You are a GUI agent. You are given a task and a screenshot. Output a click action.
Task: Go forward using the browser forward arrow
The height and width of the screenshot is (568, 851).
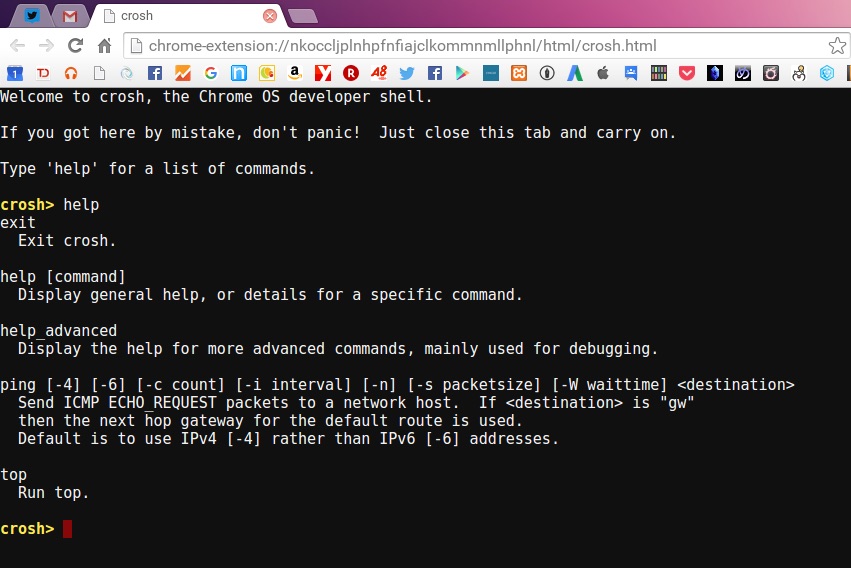coord(47,46)
